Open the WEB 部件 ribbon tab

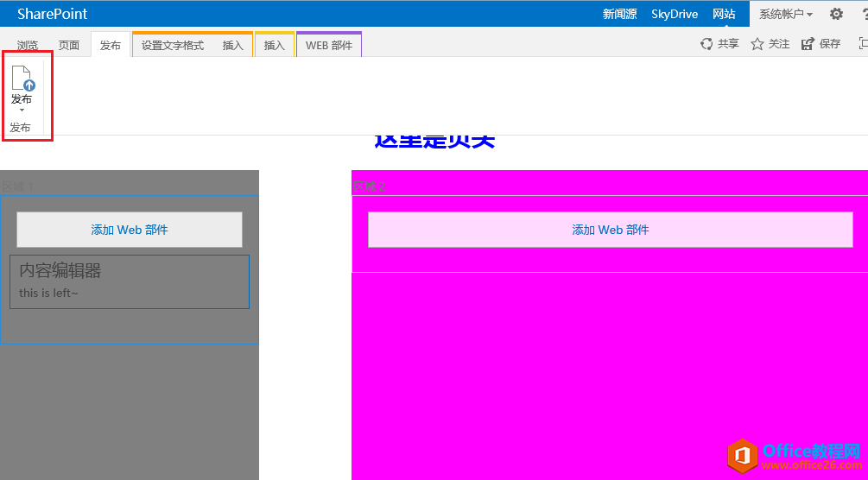pos(329,46)
